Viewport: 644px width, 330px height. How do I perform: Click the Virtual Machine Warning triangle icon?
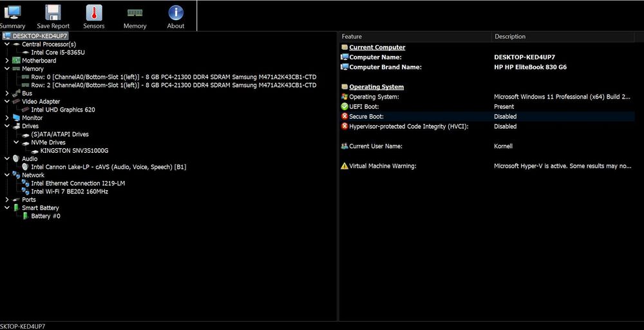(x=345, y=166)
